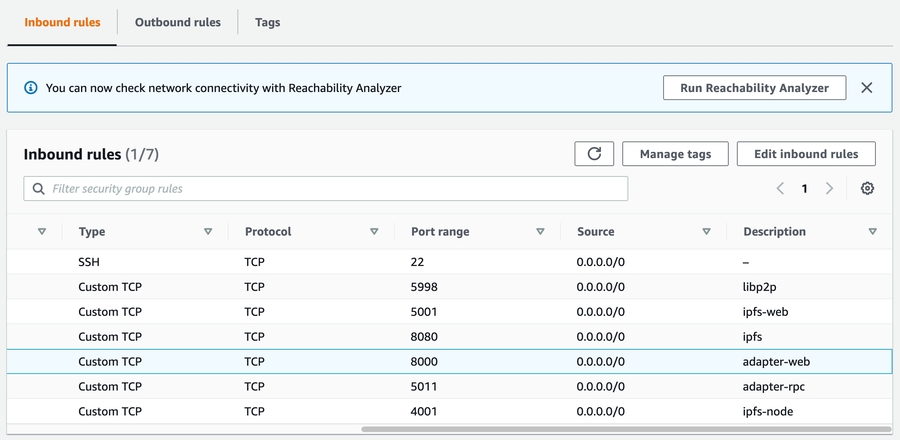Click the refresh inbound rules icon

click(594, 154)
